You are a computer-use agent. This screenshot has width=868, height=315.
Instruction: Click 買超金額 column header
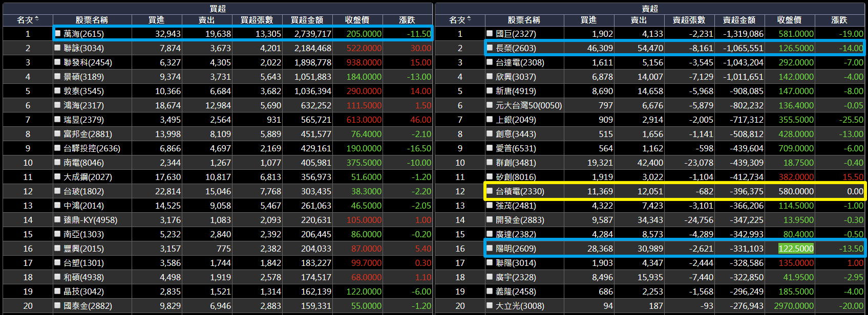(307, 20)
